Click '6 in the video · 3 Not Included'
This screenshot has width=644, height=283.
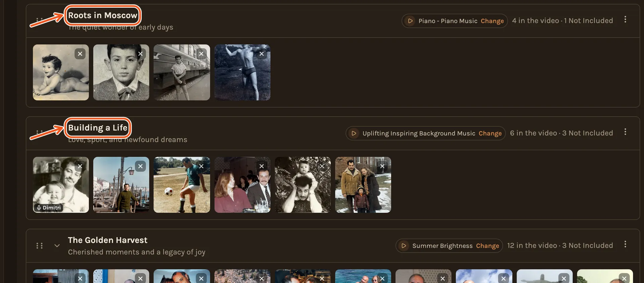coord(561,133)
